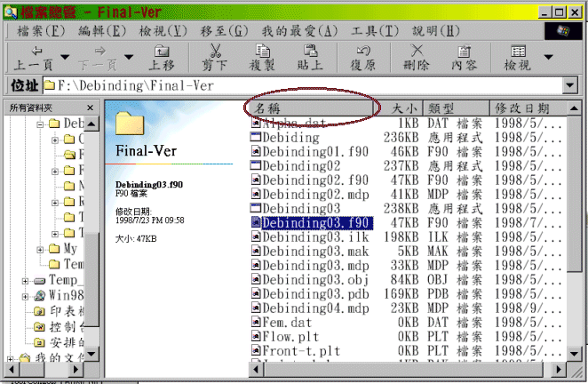Click the file list vertical scrollbar down arrow
The height and width of the screenshot is (384, 588).
(x=574, y=356)
